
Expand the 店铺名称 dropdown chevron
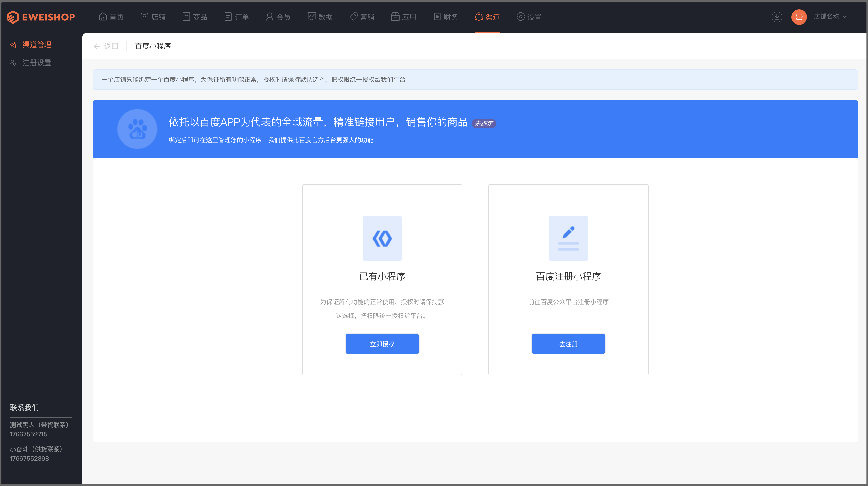pyautogui.click(x=845, y=17)
